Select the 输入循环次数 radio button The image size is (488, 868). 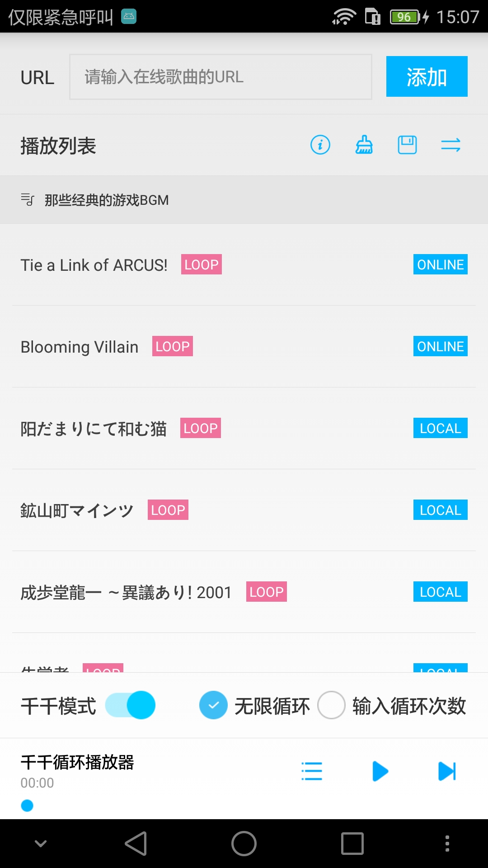332,705
